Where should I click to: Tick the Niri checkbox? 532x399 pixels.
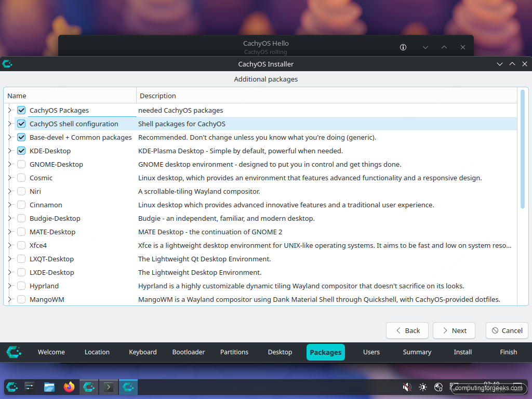pos(21,191)
